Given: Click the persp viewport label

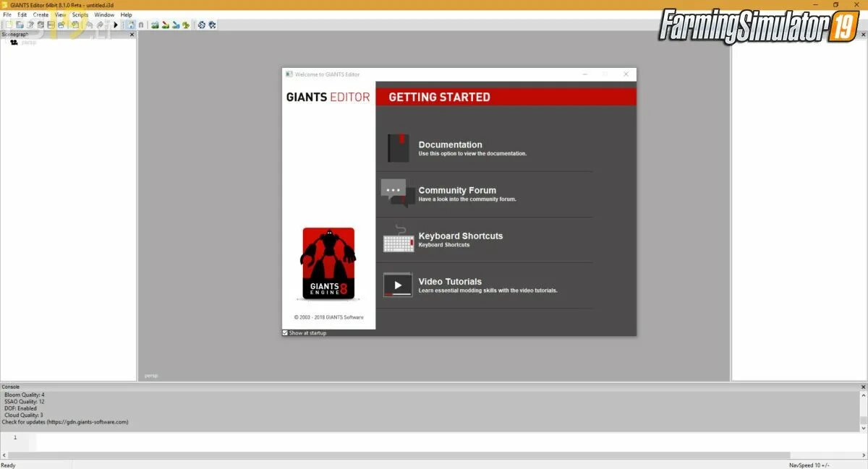Looking at the screenshot, I should tap(150, 376).
